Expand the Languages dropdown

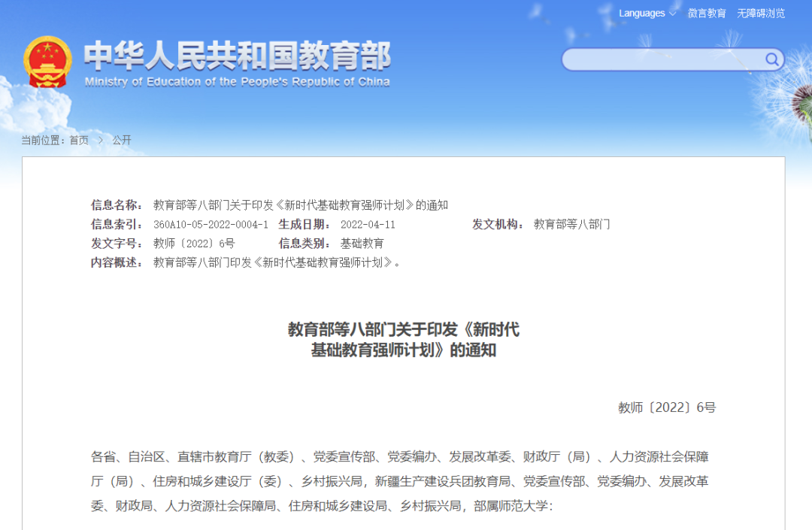[x=641, y=14]
